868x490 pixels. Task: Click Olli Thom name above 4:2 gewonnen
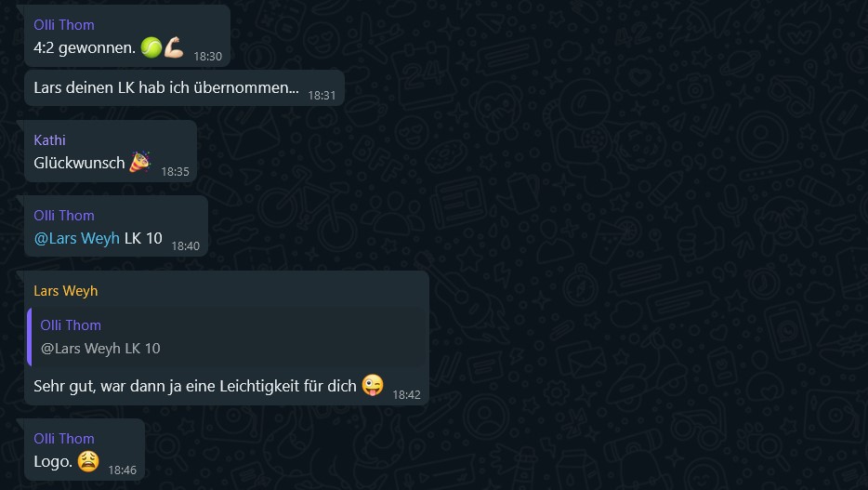tap(64, 25)
